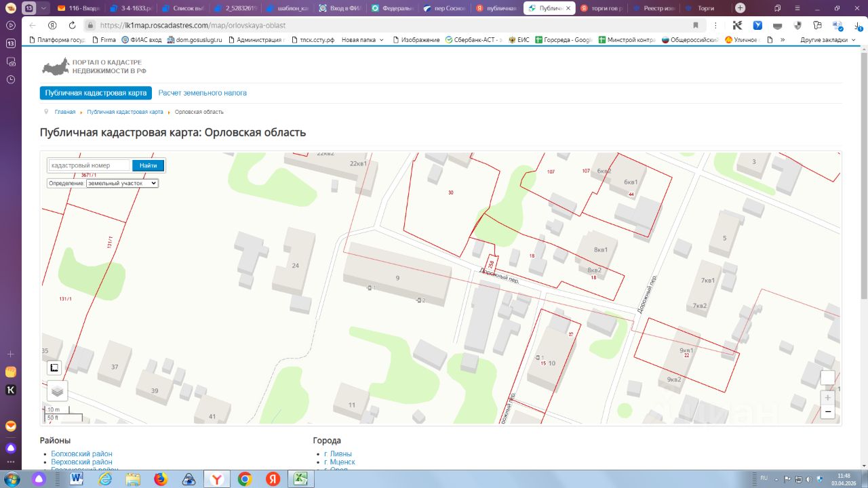Click building 39 on the map
Screen dimensions: 868x488
click(x=155, y=391)
